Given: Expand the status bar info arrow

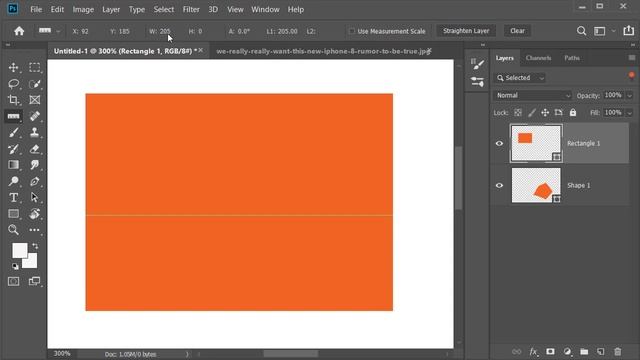Looking at the screenshot, I should [187, 354].
